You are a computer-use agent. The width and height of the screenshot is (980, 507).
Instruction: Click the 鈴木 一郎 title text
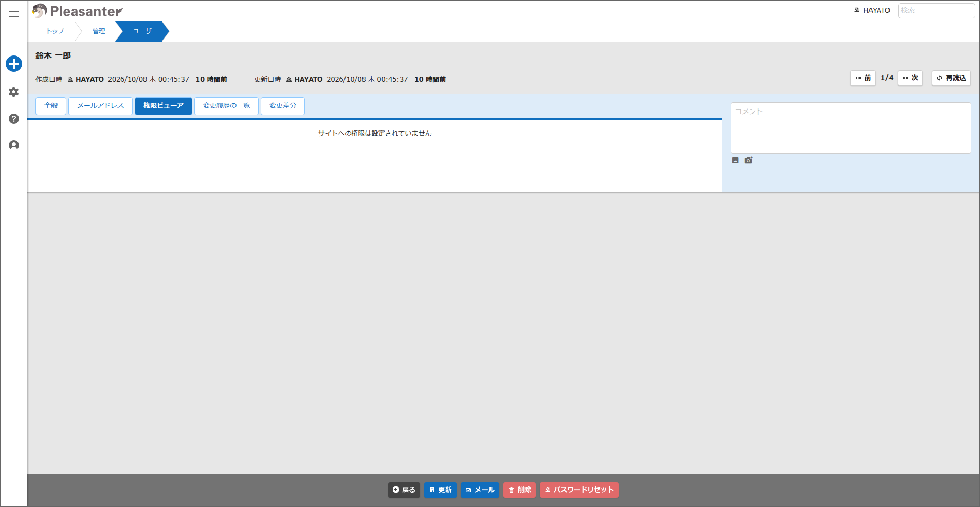tap(53, 55)
